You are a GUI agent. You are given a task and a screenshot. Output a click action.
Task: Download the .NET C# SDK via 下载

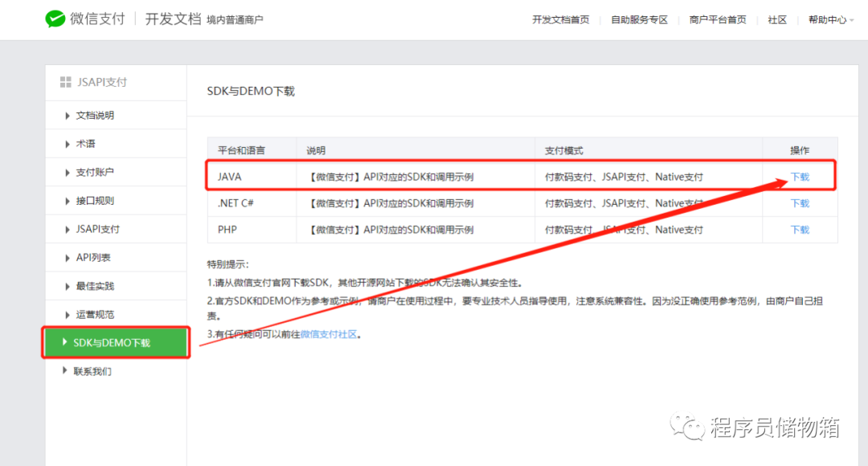800,203
